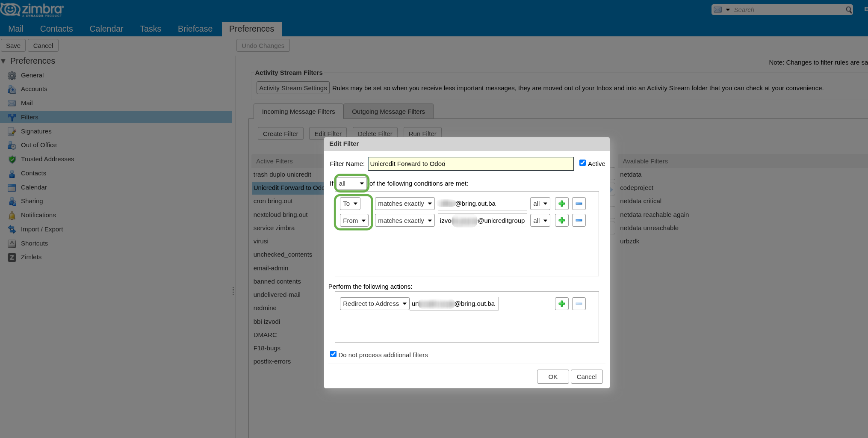The image size is (868, 438).
Task: Open the From header field dropdown
Action: pos(354,221)
